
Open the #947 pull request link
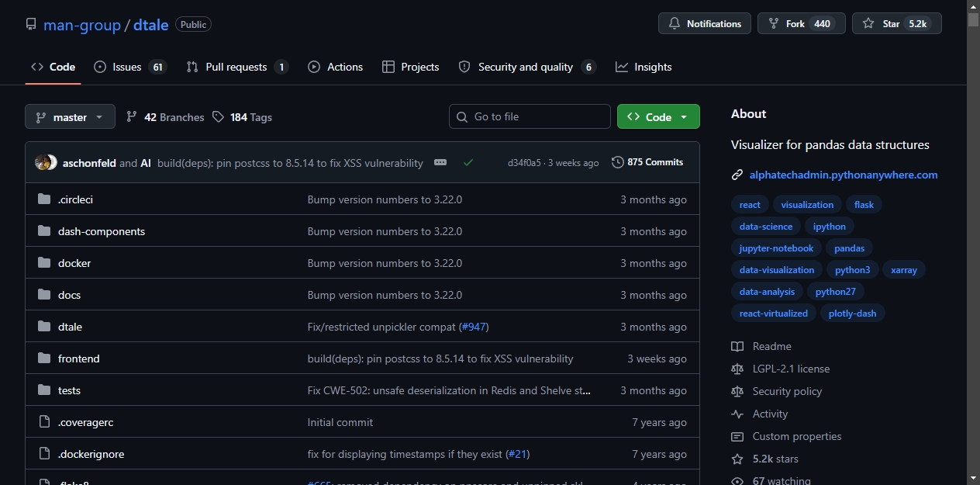click(474, 327)
